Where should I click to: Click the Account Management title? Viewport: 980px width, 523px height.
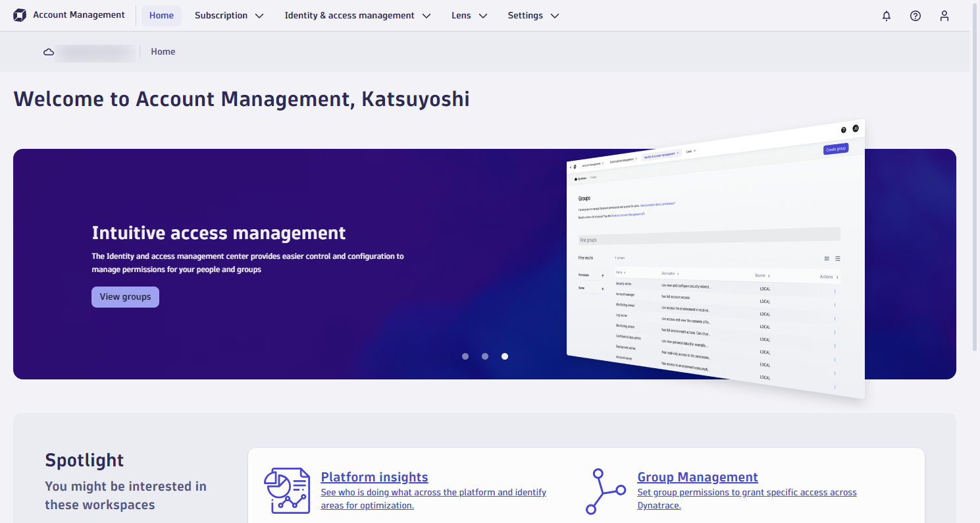pos(79,15)
